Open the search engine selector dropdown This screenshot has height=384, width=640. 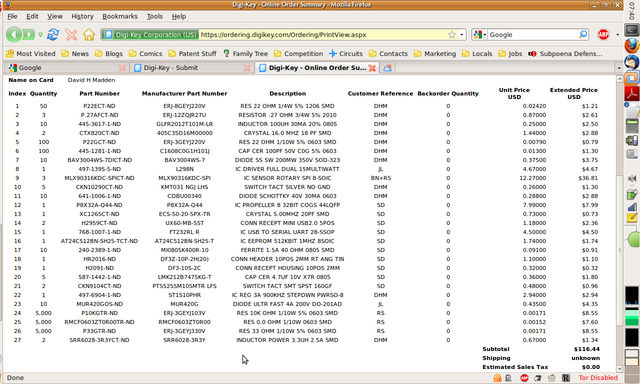480,35
